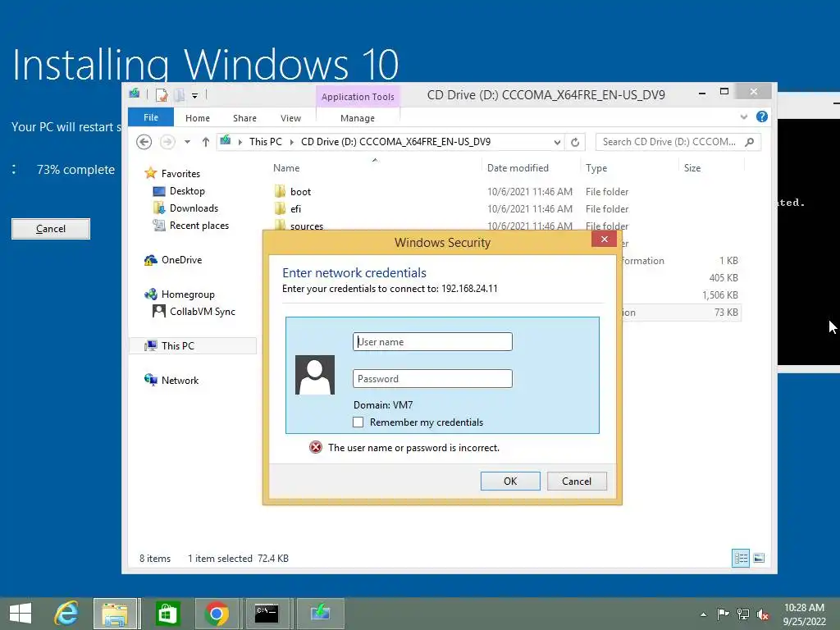Close the Windows Security dialog
The height and width of the screenshot is (630, 840).
coord(605,239)
